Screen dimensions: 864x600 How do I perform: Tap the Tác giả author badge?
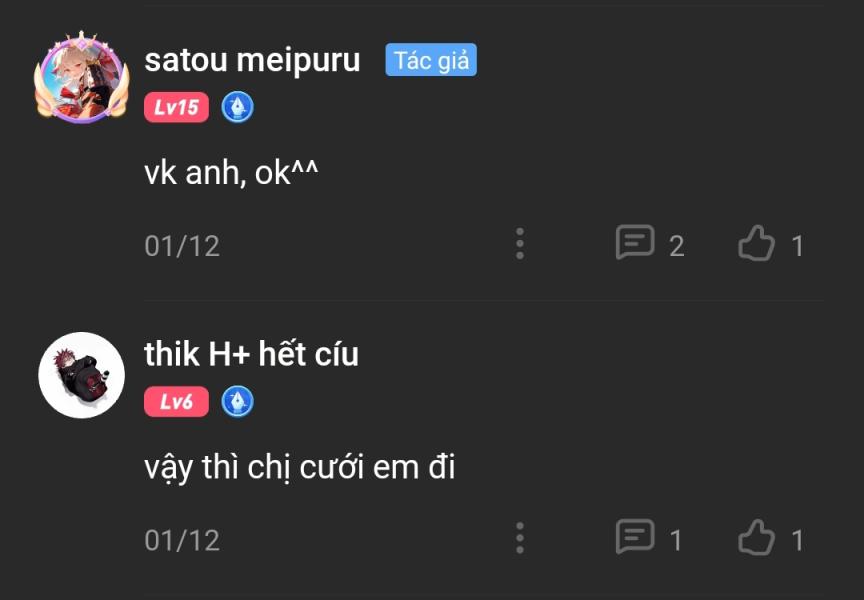431,60
